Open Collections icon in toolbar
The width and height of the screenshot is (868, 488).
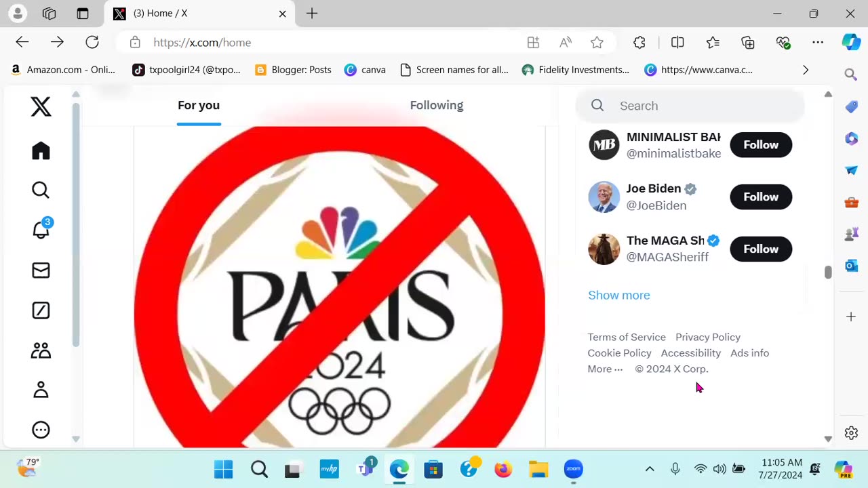tap(748, 43)
